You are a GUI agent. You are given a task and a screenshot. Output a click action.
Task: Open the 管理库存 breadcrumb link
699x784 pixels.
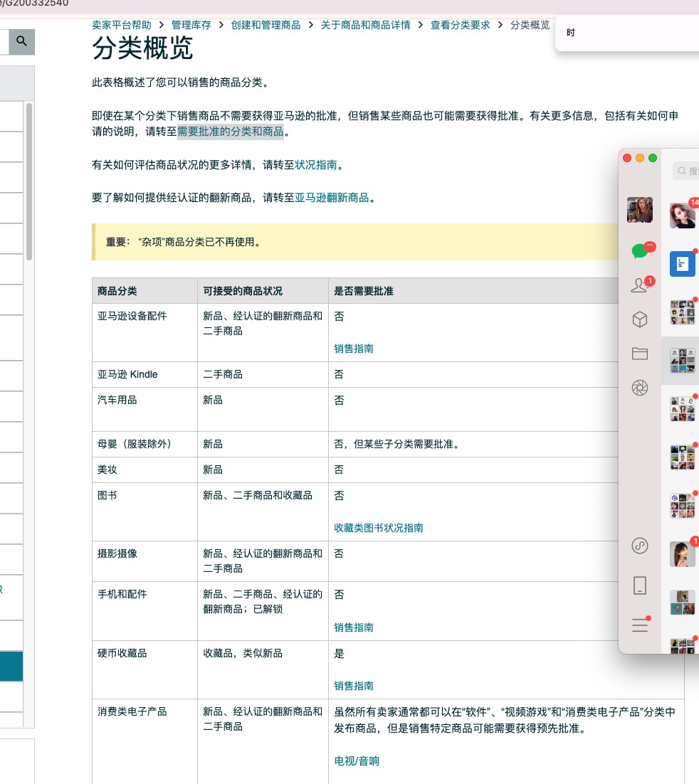click(191, 25)
